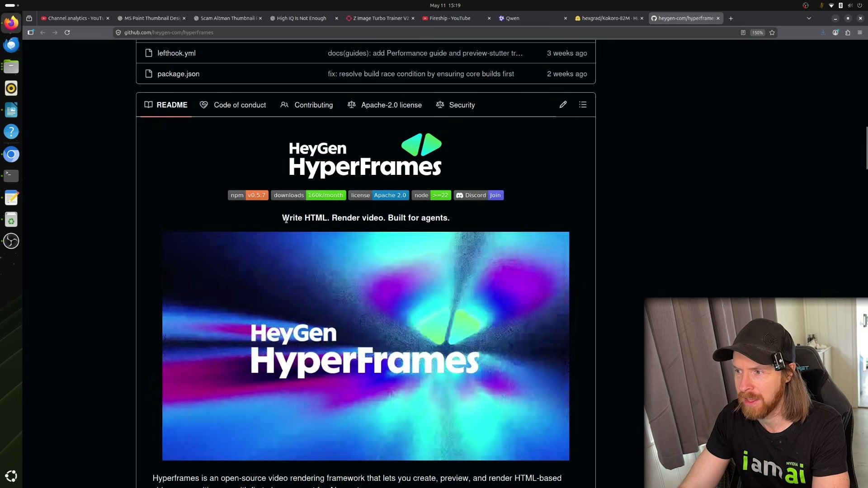Click the package.json file icon
Image resolution: width=868 pixels, height=488 pixels.
tap(149, 74)
